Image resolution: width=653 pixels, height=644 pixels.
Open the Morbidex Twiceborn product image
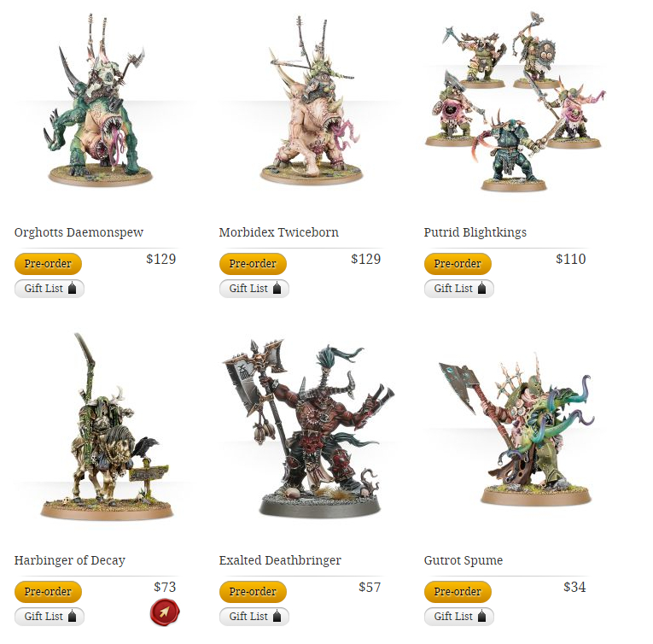point(310,100)
